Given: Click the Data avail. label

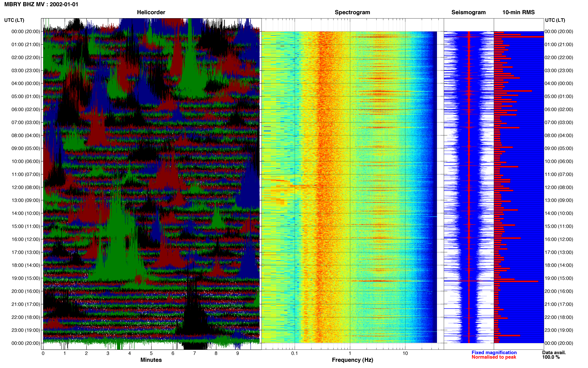Looking at the screenshot, I should coord(554,352).
